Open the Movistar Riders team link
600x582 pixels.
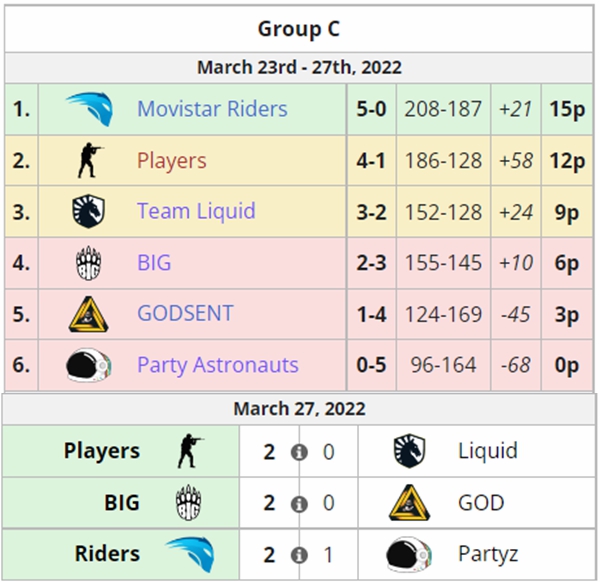212,109
